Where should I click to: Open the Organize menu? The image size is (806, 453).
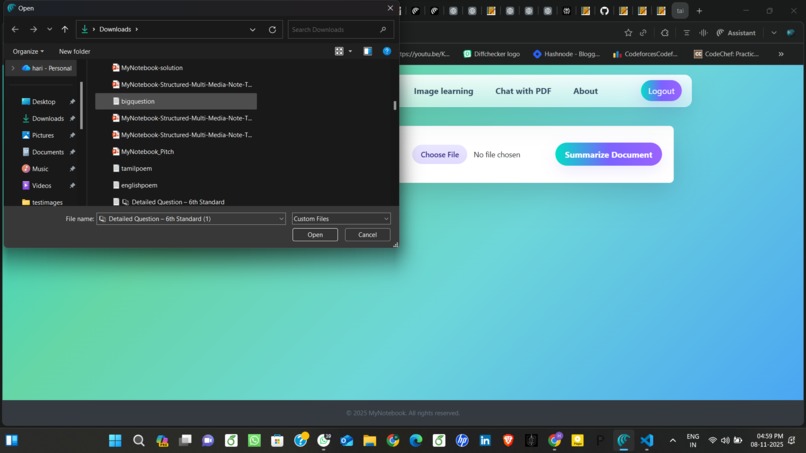pos(28,51)
